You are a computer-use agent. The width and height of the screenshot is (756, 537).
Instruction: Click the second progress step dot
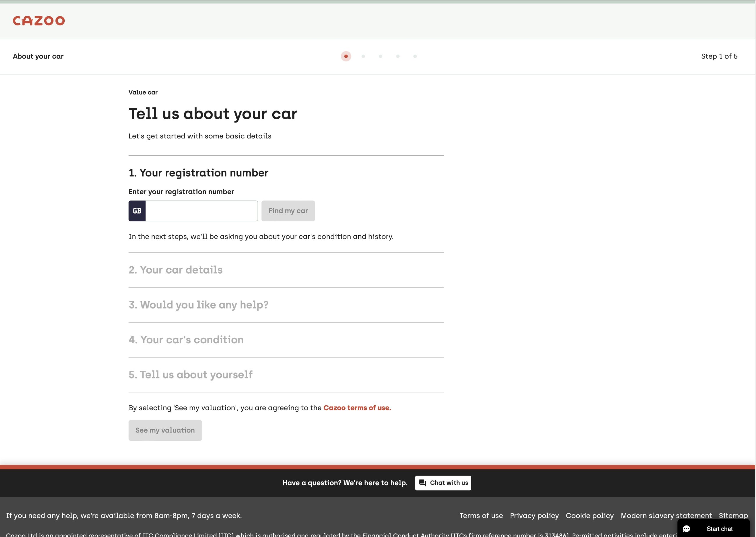(363, 56)
